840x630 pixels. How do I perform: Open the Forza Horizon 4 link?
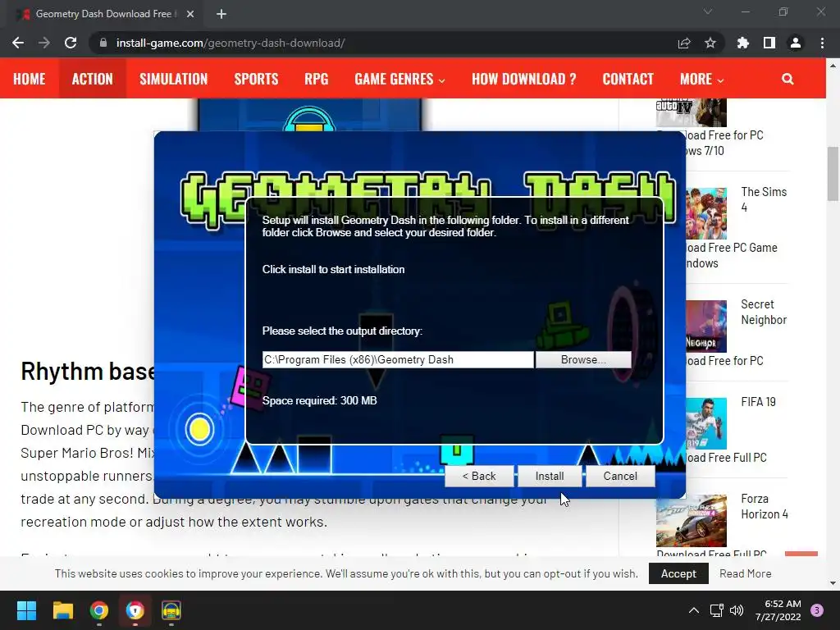pos(765,506)
